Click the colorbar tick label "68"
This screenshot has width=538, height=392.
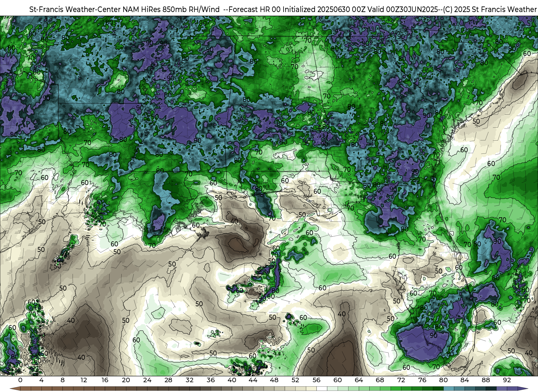click(x=380, y=380)
